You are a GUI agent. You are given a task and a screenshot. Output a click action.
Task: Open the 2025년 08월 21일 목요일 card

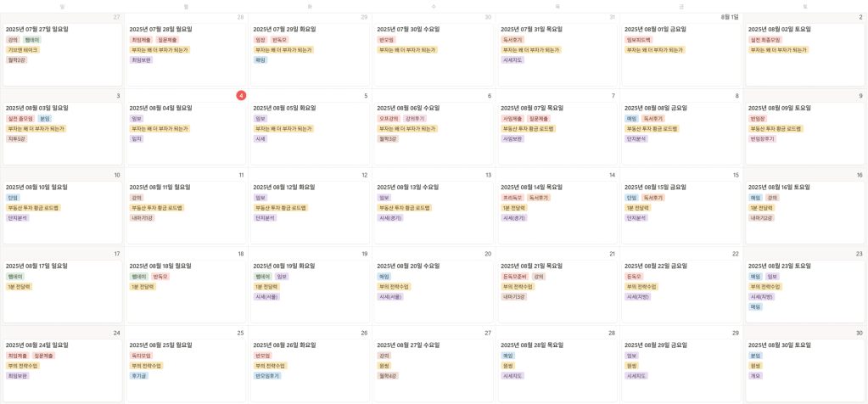[x=557, y=292]
